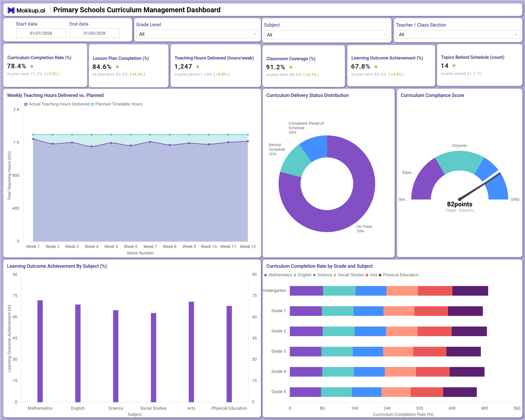Click the End date field 31/03/2026
Viewport: 525px width, 420px height.
click(x=94, y=33)
